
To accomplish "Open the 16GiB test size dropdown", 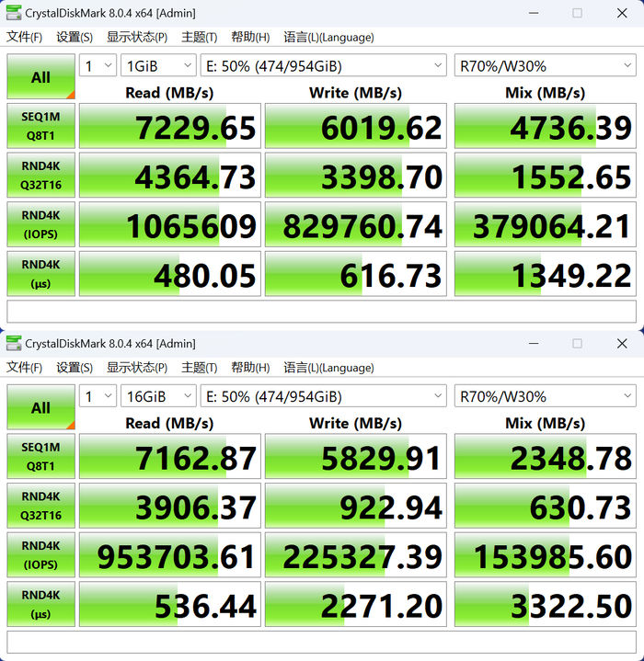I will pyautogui.click(x=158, y=396).
